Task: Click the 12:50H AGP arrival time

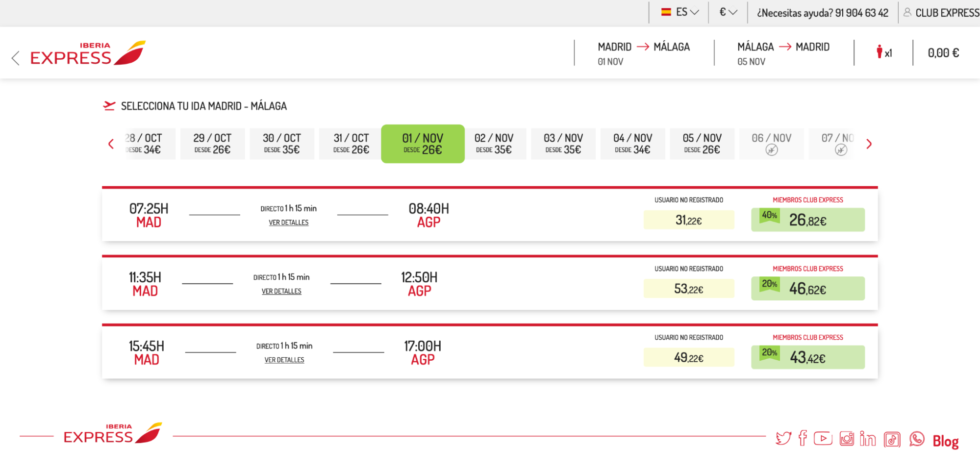Action: pos(420,284)
